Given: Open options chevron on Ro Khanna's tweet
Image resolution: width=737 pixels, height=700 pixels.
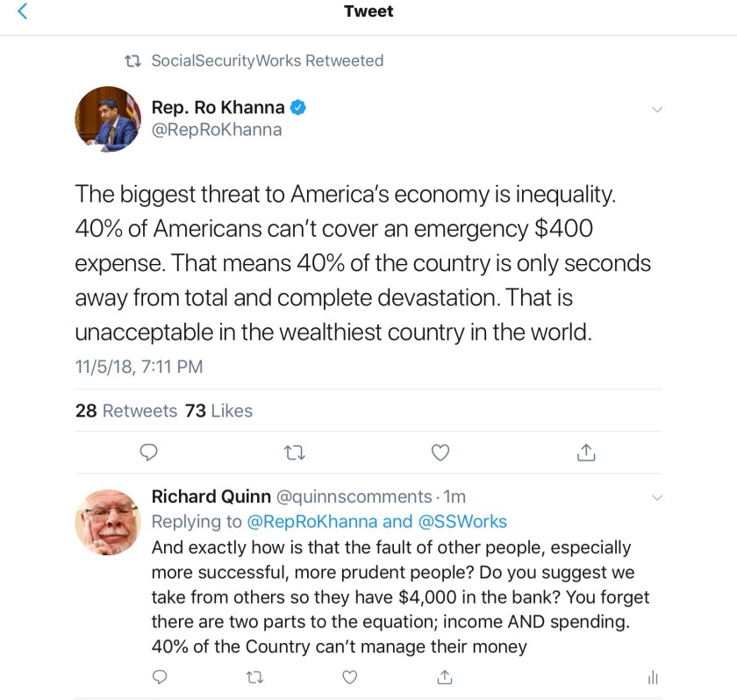Looking at the screenshot, I should (656, 110).
